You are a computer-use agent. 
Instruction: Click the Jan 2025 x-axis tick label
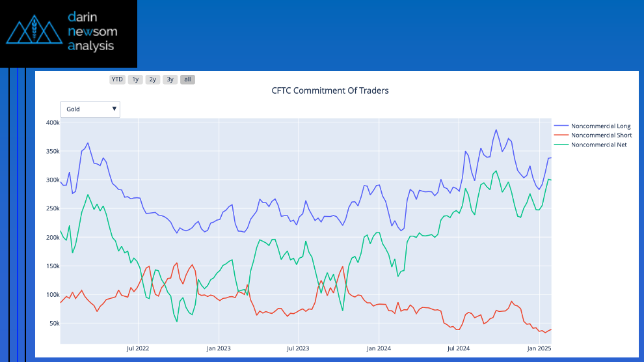539,348
